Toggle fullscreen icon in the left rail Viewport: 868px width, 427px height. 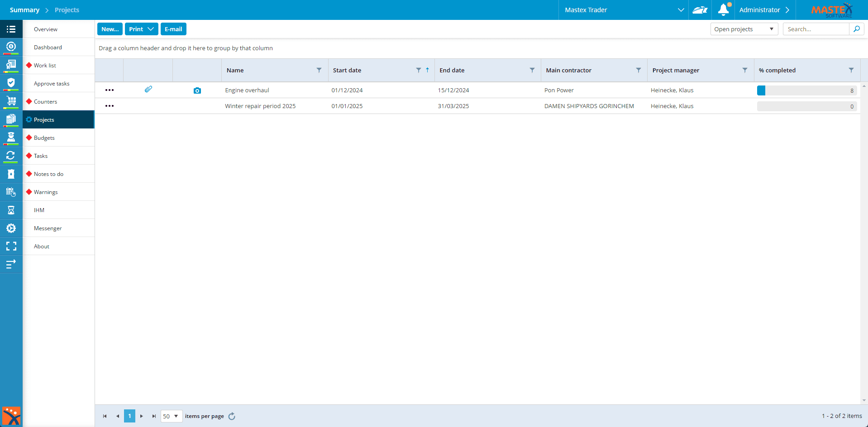[11, 246]
